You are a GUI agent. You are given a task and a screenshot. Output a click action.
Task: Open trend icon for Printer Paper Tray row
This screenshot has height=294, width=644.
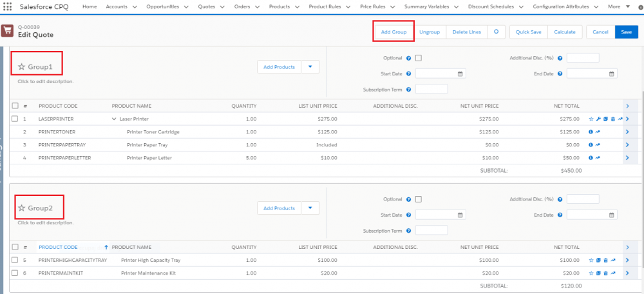pos(598,144)
